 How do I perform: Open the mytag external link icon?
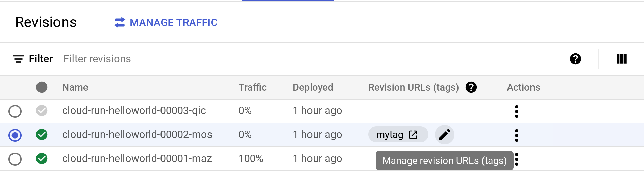413,135
